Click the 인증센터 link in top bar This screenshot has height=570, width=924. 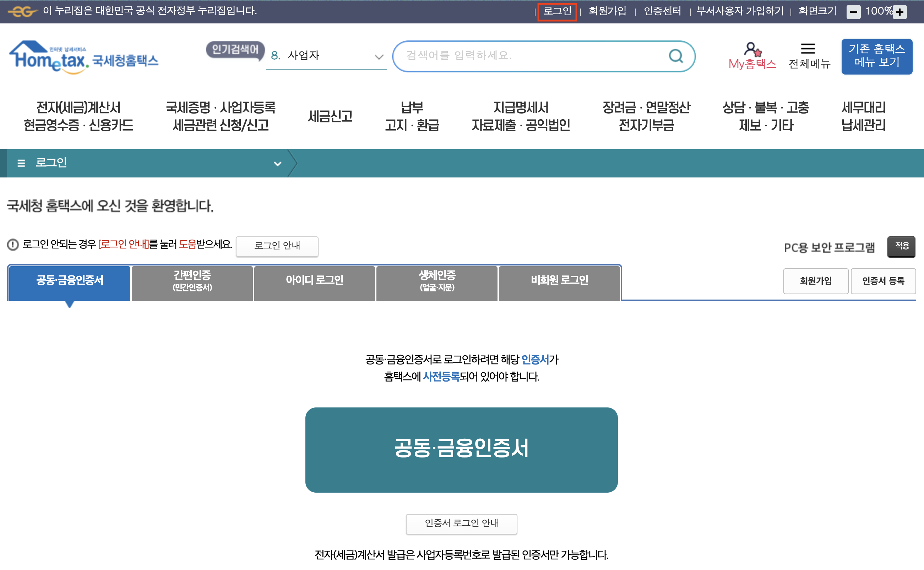[x=662, y=11]
